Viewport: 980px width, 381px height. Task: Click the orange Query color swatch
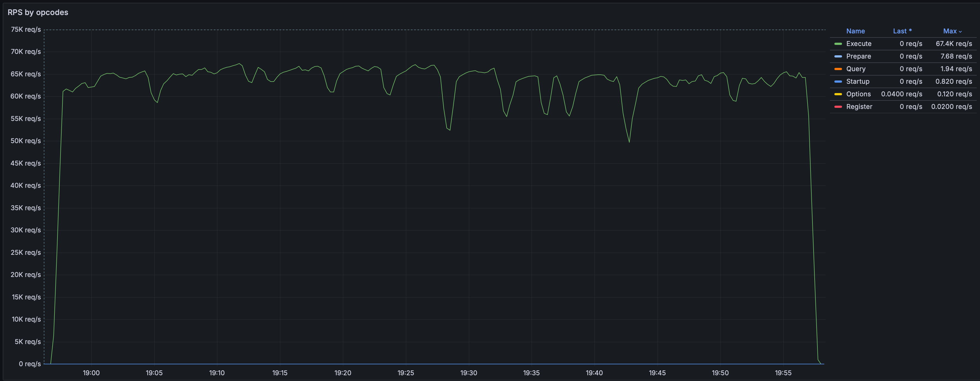[838, 69]
